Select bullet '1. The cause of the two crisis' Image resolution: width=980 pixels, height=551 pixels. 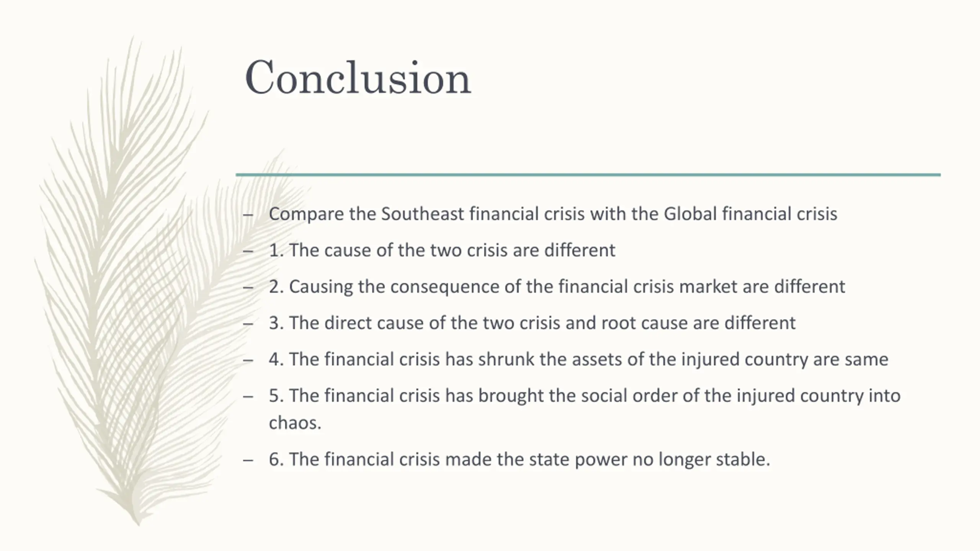(x=442, y=250)
